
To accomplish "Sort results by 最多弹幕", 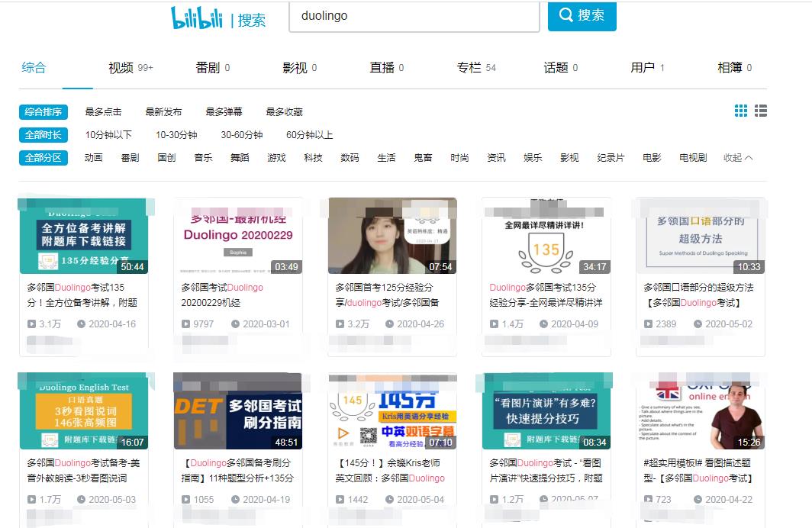I will pos(224,112).
